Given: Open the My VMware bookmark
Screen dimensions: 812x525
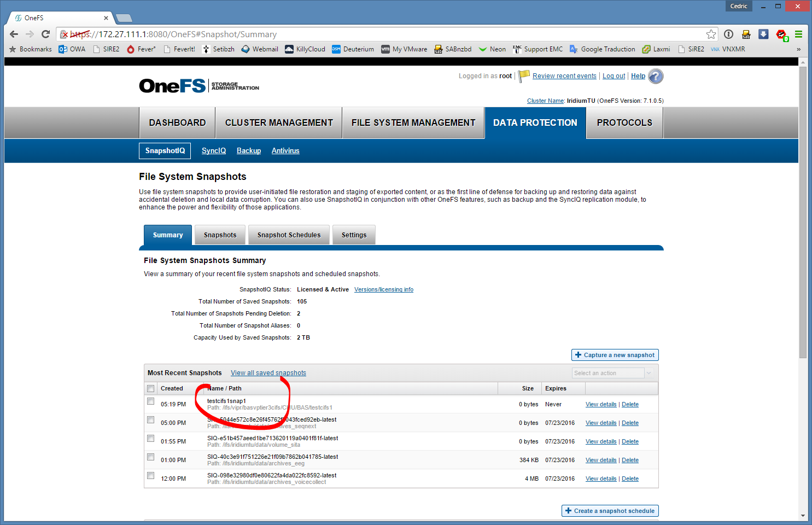Looking at the screenshot, I should [x=404, y=49].
